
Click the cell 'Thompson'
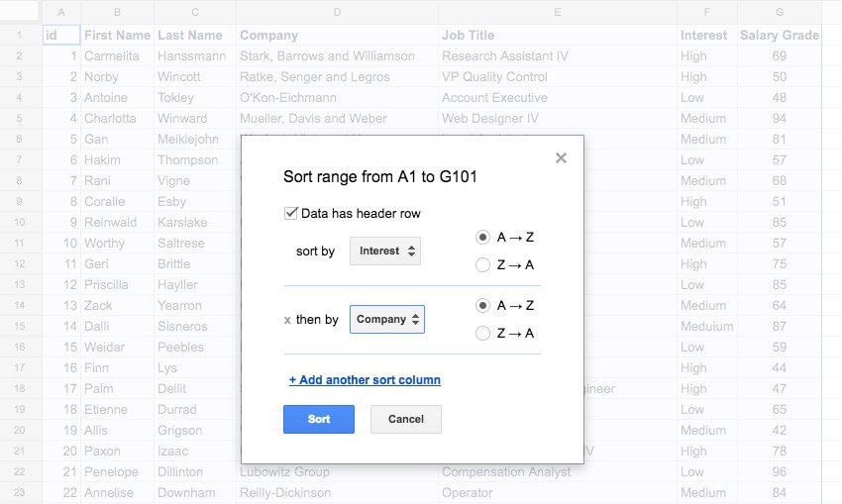point(195,160)
